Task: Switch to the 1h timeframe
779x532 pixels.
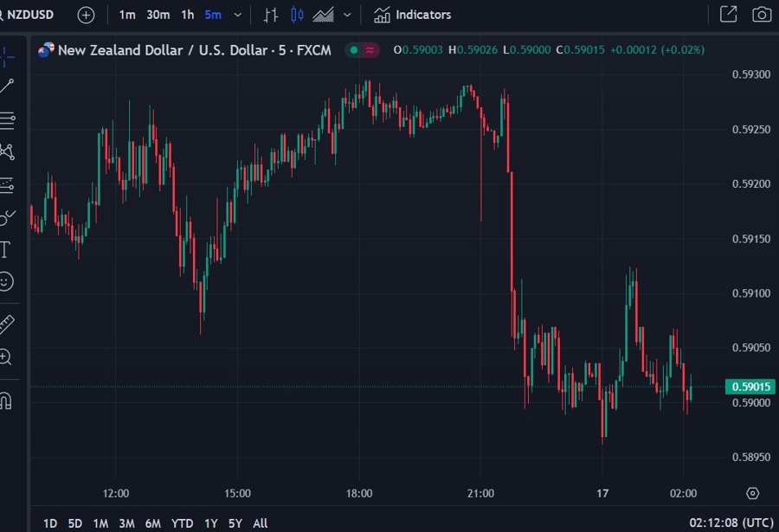Action: pos(187,15)
